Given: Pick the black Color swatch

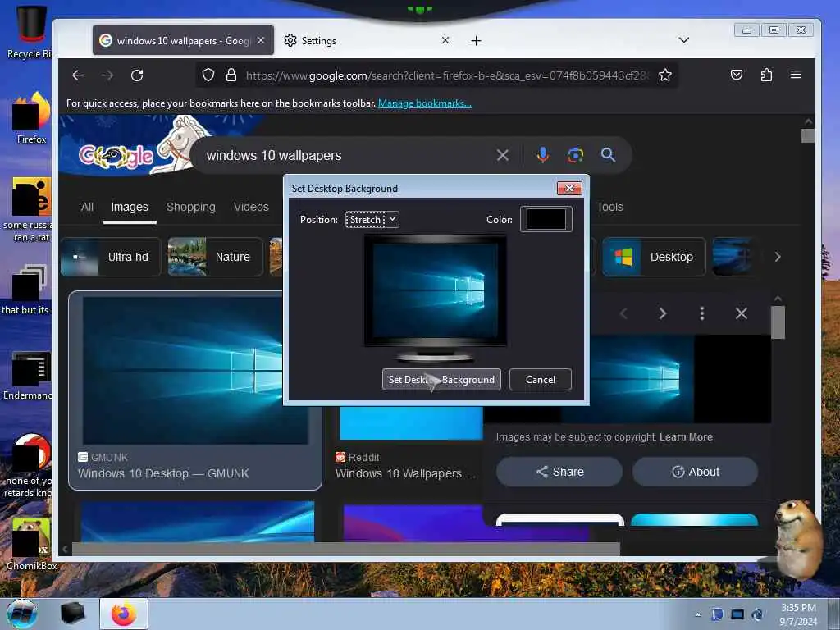Looking at the screenshot, I should coord(546,219).
